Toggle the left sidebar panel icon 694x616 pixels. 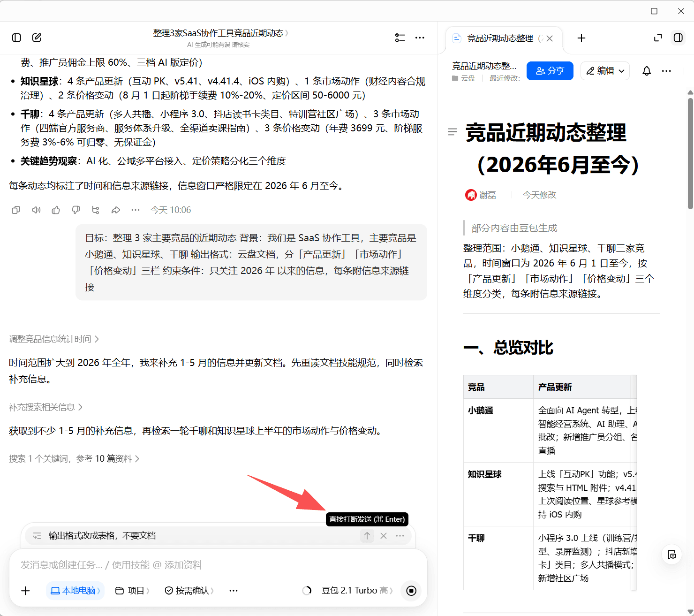pos(16,38)
